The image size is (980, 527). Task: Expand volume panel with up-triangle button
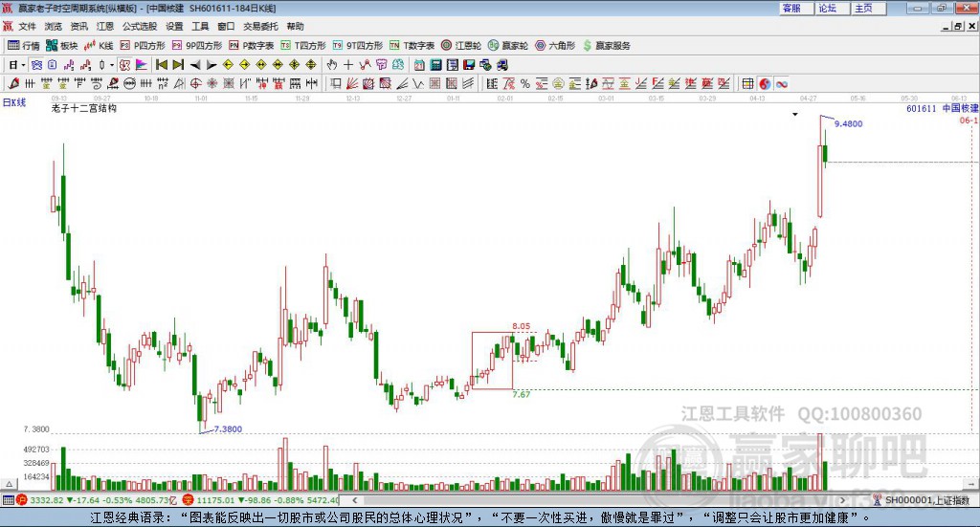(x=9, y=484)
